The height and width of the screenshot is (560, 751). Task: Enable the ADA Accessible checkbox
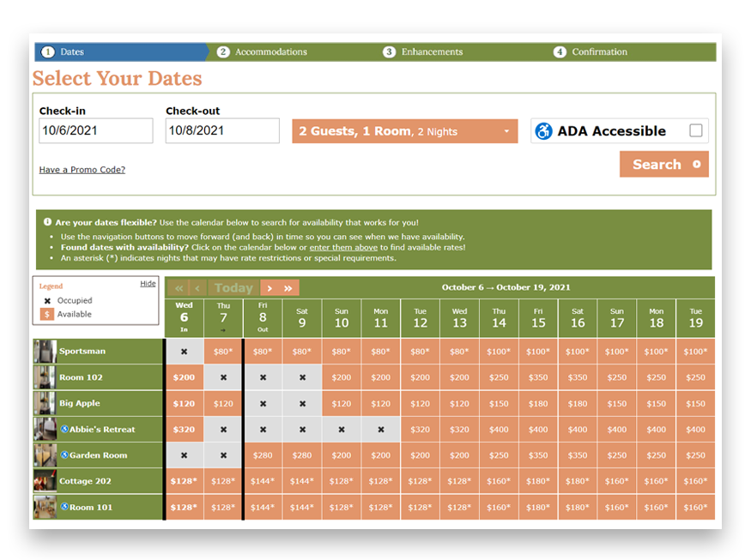[697, 130]
